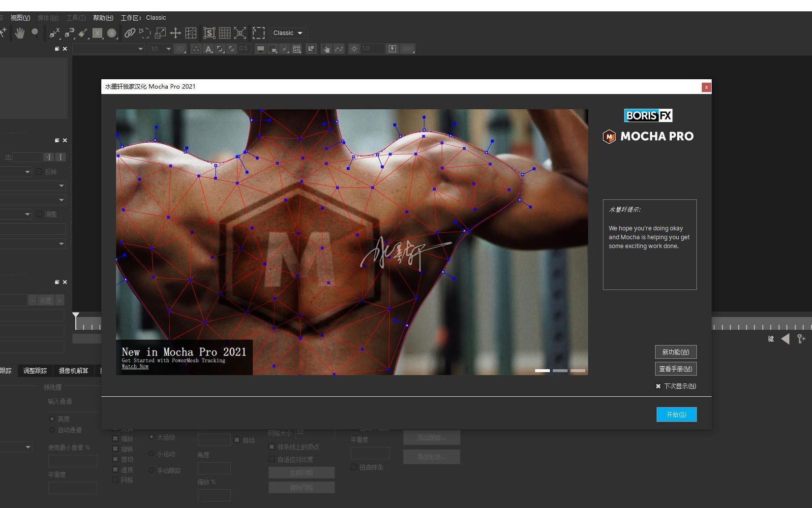
Task: Disable the 缩放 tracking parameter checkbox
Action: tap(115, 438)
